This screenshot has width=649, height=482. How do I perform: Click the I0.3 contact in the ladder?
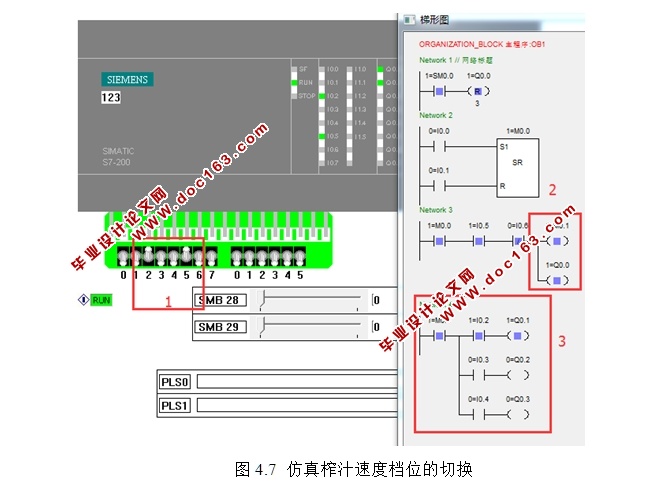(x=478, y=375)
